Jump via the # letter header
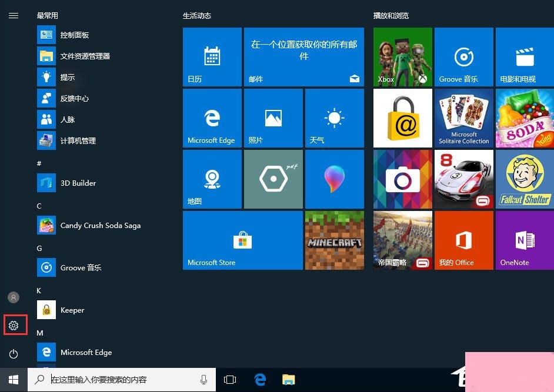 click(39, 163)
